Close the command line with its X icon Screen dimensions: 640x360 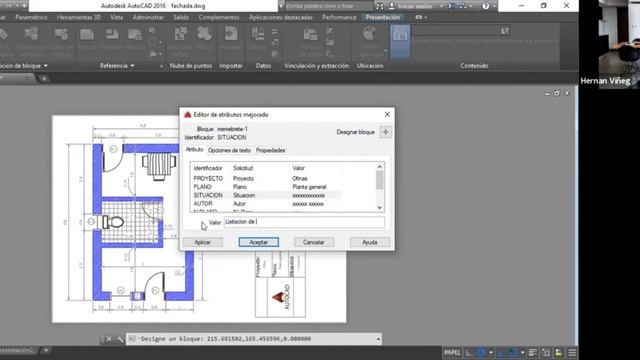coord(109,339)
